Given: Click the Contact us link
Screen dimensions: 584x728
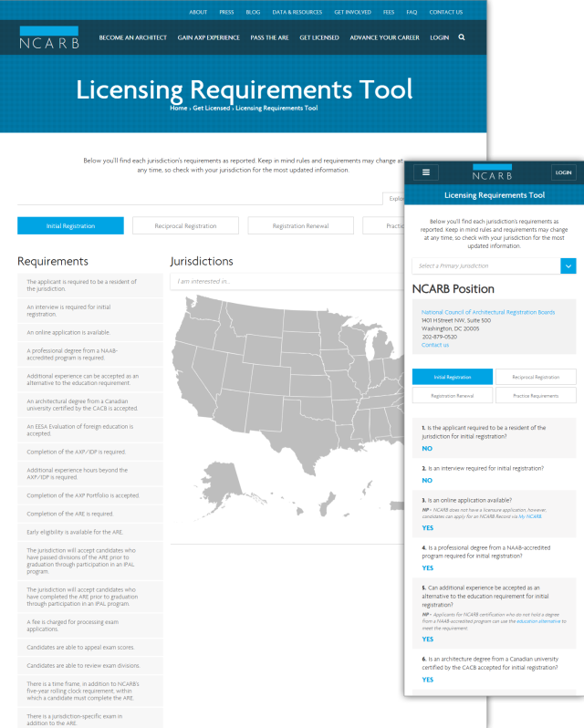Looking at the screenshot, I should [435, 345].
